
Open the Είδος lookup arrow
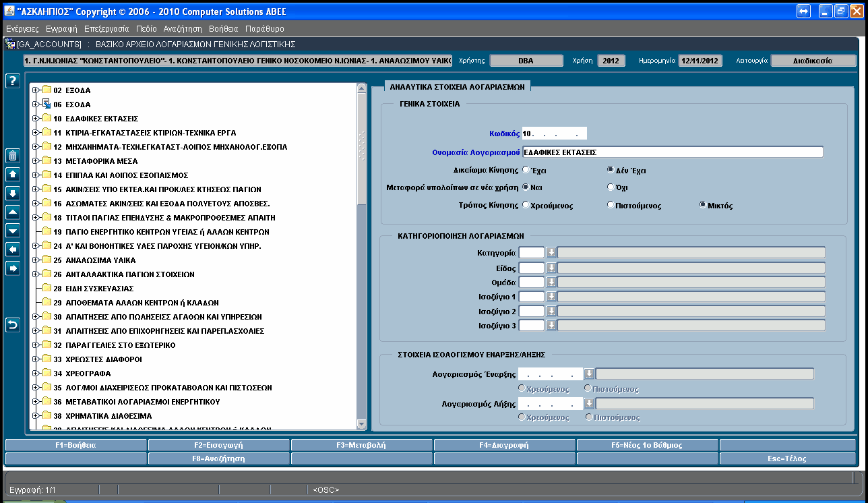(x=551, y=268)
